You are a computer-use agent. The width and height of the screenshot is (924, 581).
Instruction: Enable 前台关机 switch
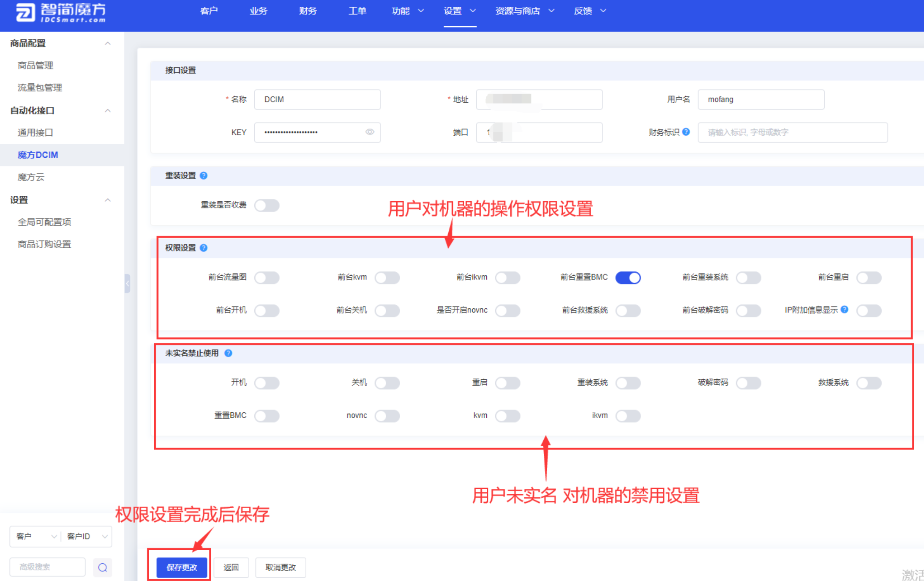387,311
